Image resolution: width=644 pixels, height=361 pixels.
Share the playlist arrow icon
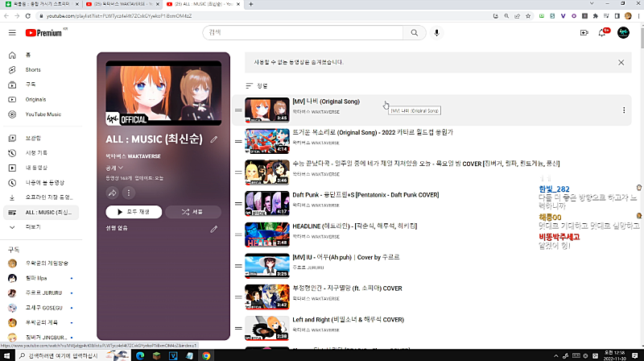[113, 193]
